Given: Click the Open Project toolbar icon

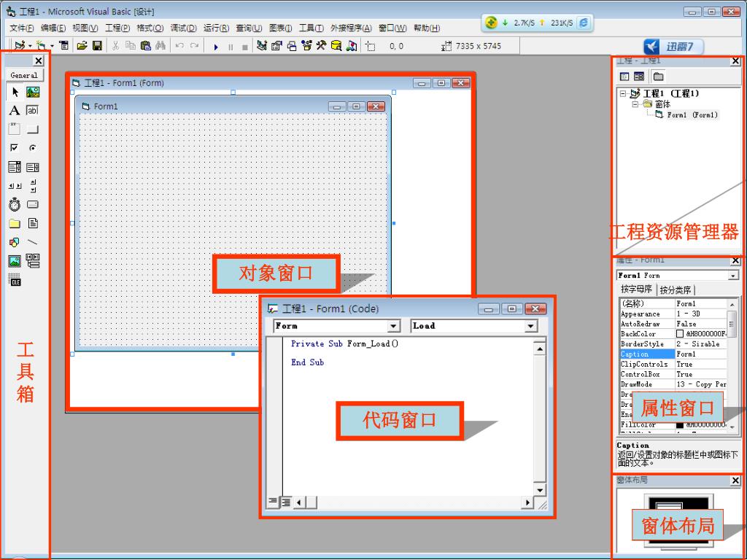Looking at the screenshot, I should coord(82,46).
